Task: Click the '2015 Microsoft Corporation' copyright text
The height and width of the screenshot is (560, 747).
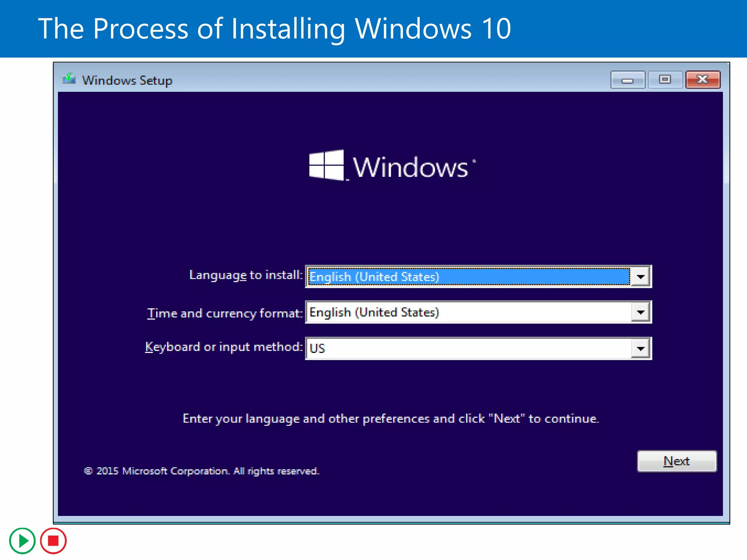Action: tap(201, 471)
